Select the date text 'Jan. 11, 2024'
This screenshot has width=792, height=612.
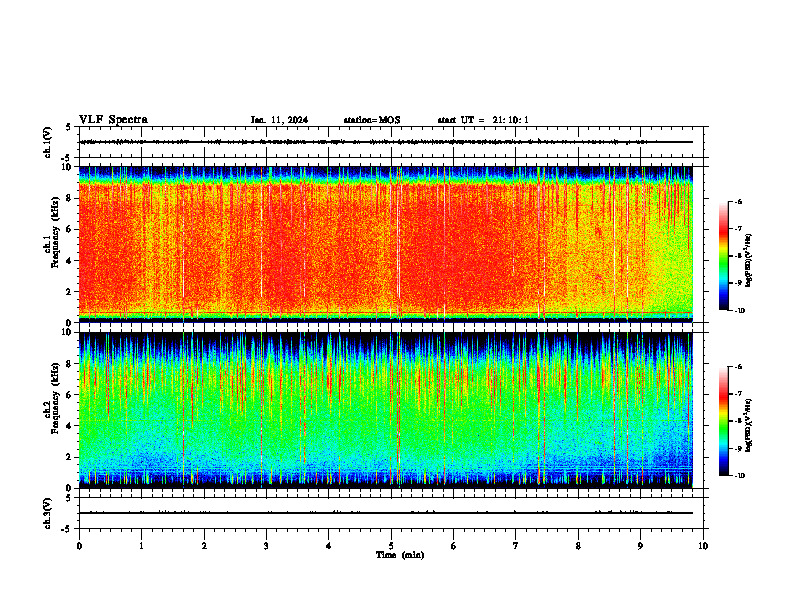[x=279, y=120]
